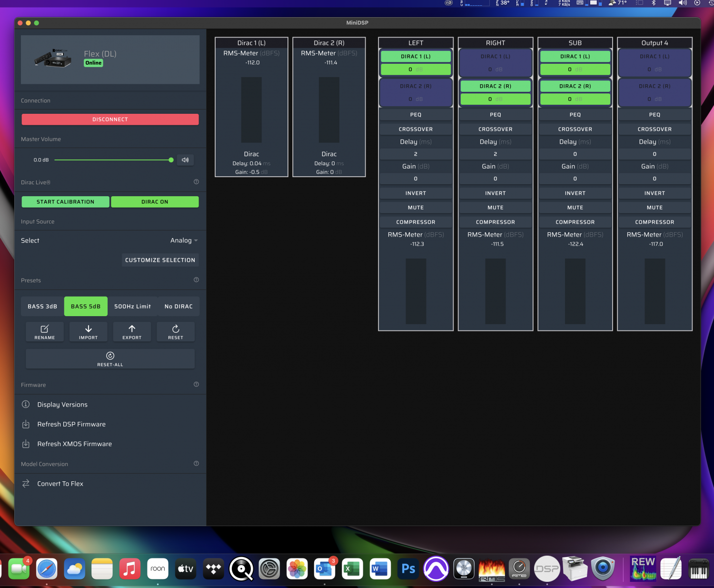Screen dimensions: 714x588
Task: Toggle DIRAC 1 (L) routing on RIGHT output
Action: 496,57
